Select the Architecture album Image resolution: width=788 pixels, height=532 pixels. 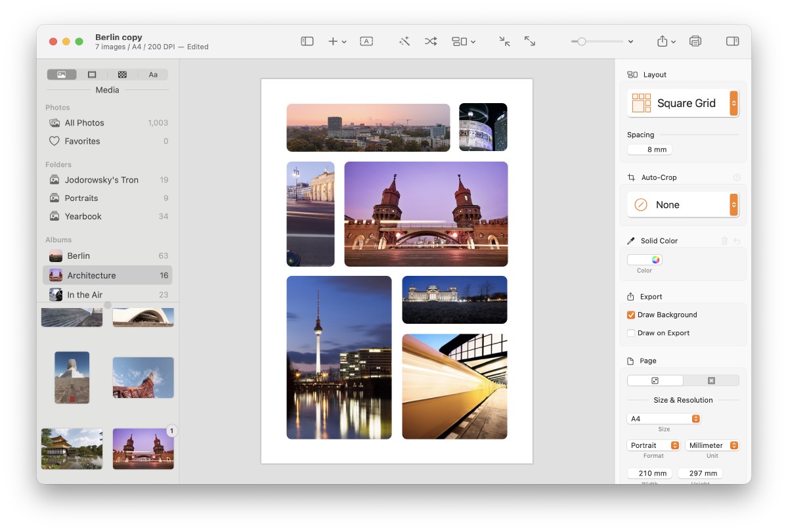pos(108,275)
